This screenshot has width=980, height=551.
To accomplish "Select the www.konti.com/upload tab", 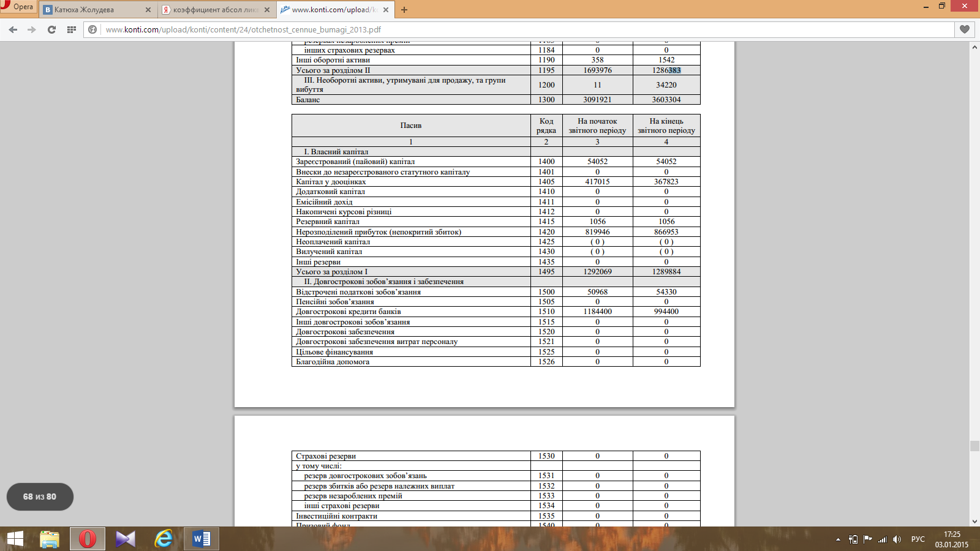I will click(336, 10).
